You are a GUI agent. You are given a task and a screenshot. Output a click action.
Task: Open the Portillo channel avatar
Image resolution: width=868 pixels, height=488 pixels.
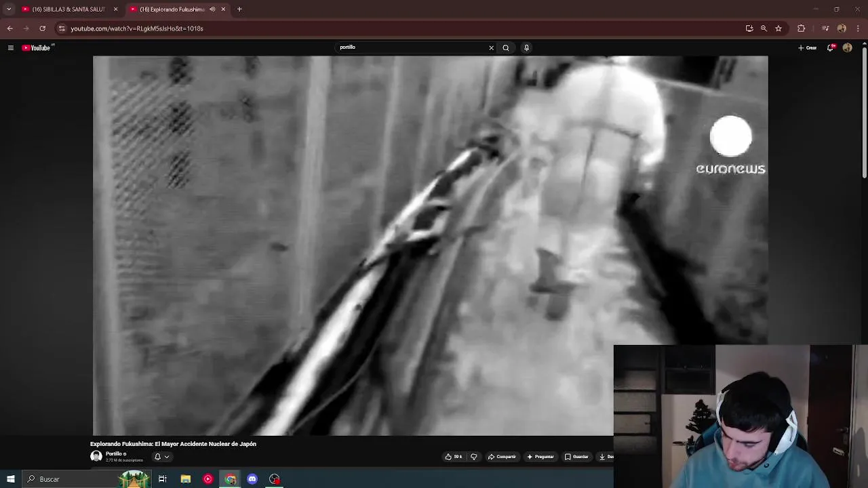pos(96,457)
